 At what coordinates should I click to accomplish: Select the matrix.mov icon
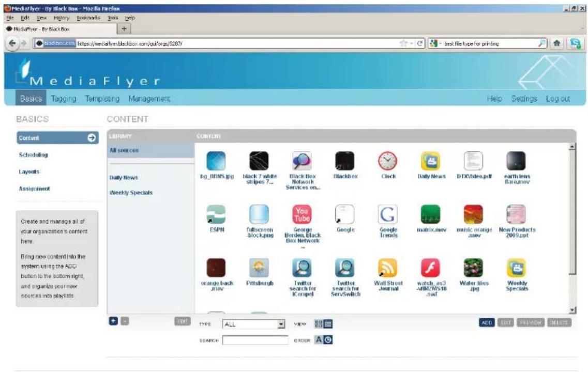pos(430,214)
